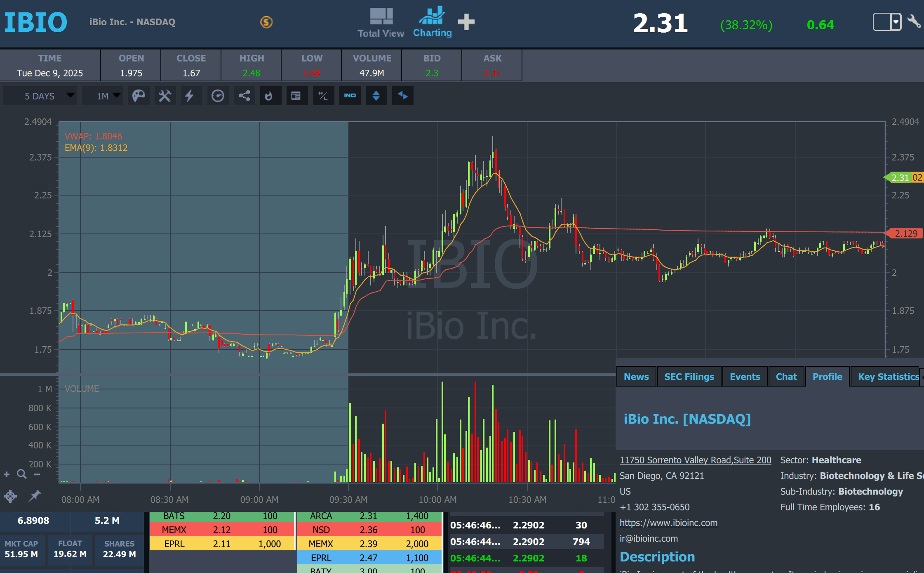Open the chart color palette settings
924x573 pixels.
[139, 96]
